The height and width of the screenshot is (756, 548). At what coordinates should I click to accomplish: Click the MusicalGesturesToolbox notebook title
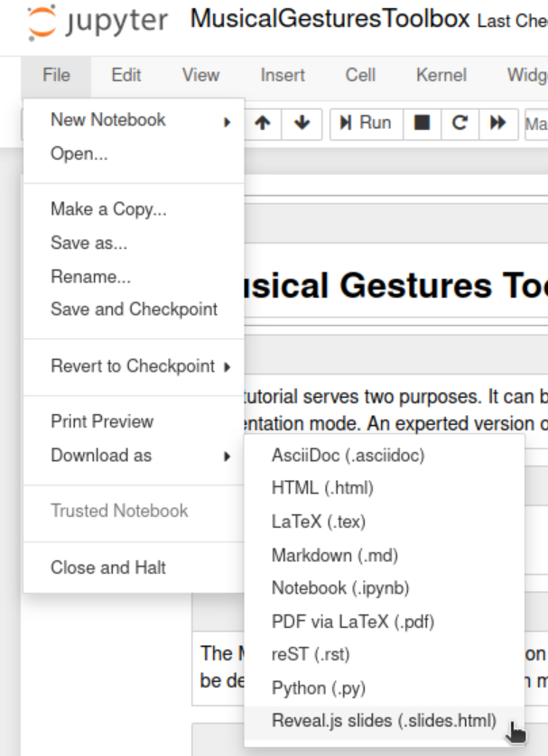[x=330, y=19]
